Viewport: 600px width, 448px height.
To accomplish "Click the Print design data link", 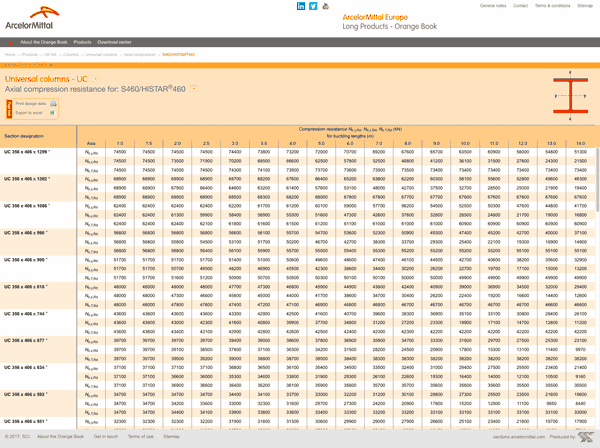I will click(31, 104).
